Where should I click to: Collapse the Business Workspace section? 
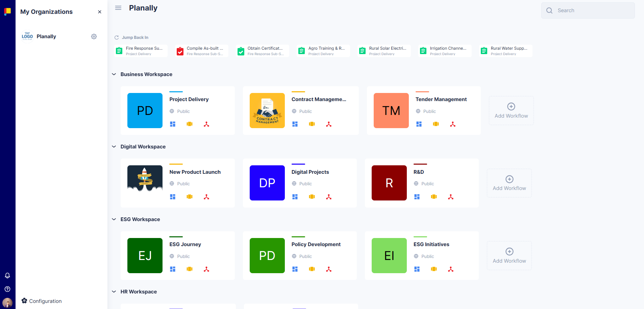[x=114, y=74]
